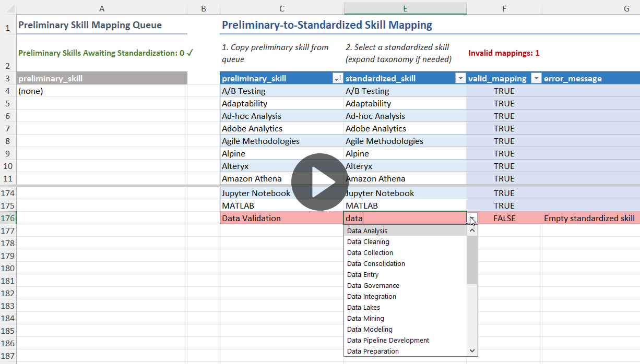Select column E header

pos(405,8)
